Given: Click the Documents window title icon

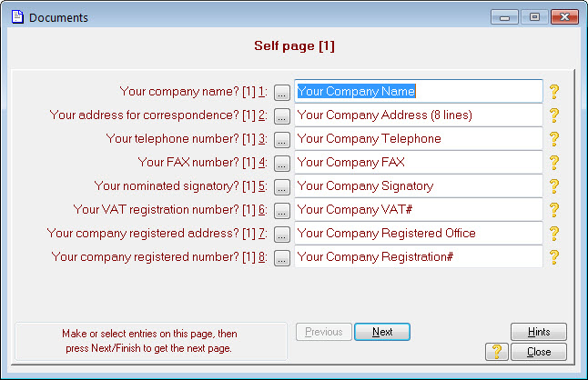Looking at the screenshot, I should coord(17,17).
